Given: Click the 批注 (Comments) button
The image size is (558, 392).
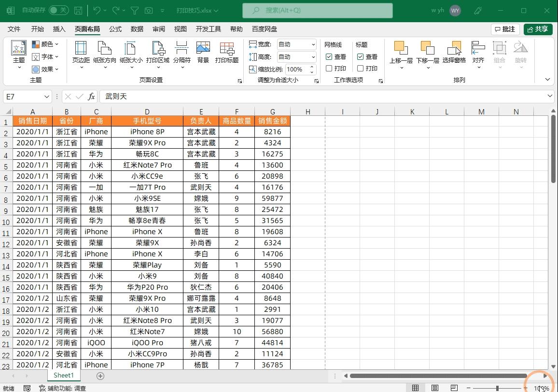Looking at the screenshot, I should click(505, 29).
